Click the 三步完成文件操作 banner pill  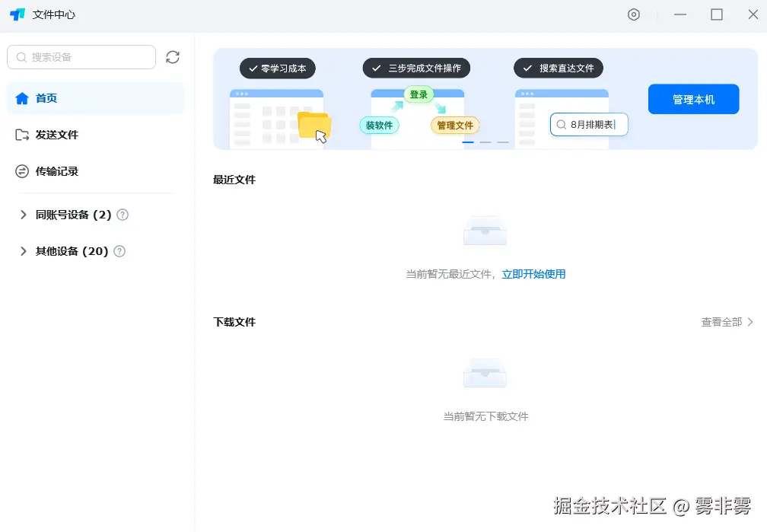coord(416,68)
